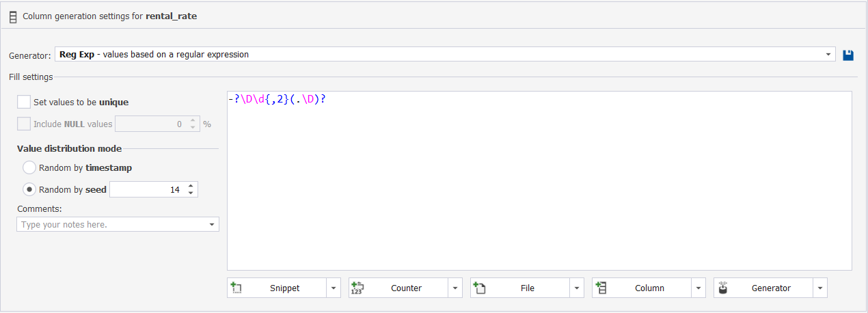Insert a Snippet into the expression
Viewport: 868px width, 313px height.
pos(277,288)
